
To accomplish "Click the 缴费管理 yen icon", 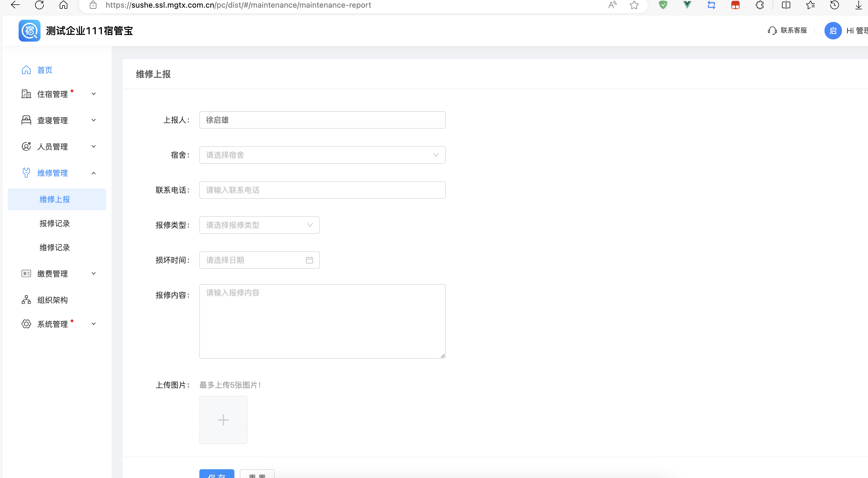I will (x=26, y=273).
